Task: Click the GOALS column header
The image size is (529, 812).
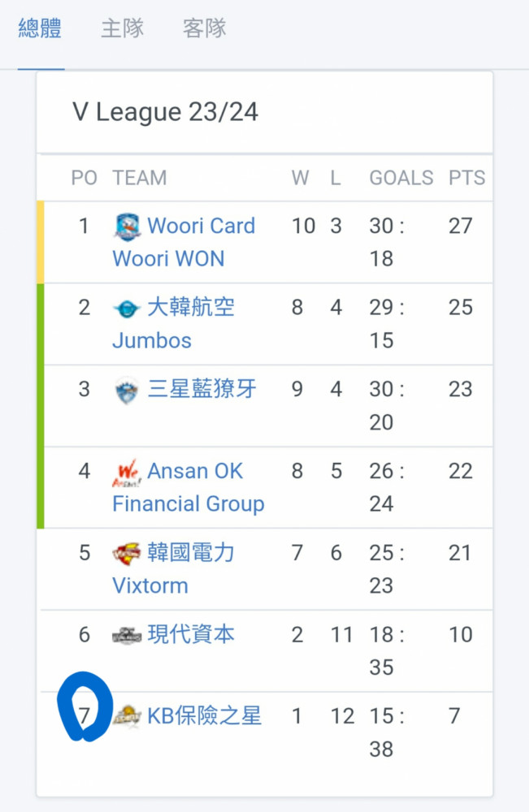Action: coord(401,178)
